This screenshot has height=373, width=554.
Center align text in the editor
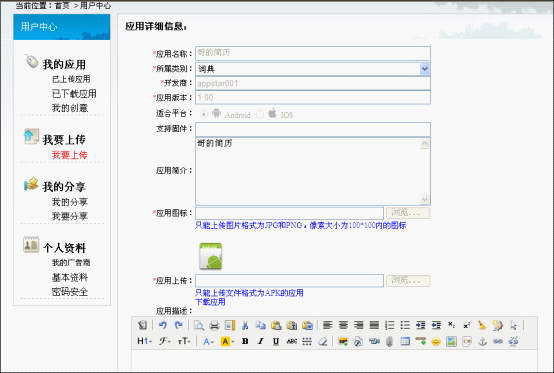[343, 325]
